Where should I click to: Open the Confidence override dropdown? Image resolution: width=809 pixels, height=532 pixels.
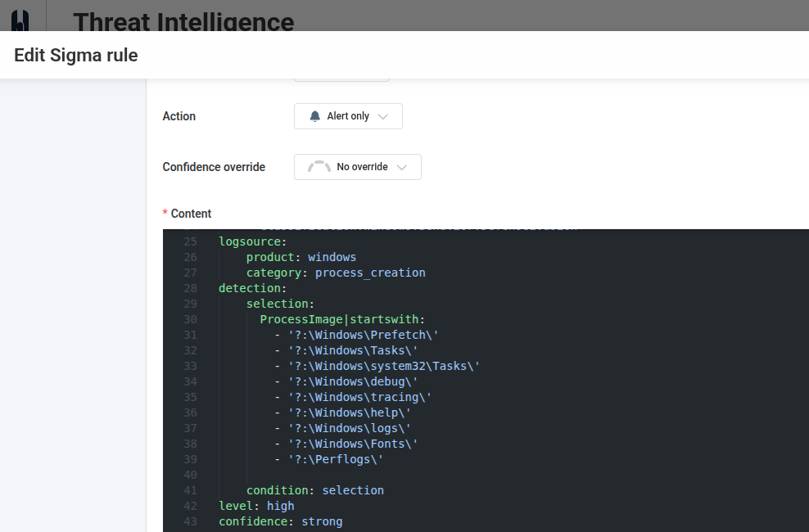pyautogui.click(x=358, y=167)
